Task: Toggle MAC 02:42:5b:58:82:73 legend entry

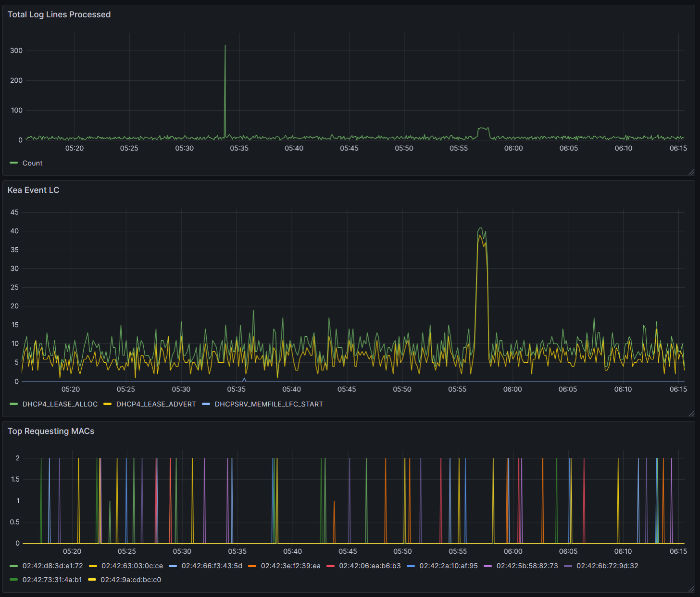Action: tap(527, 566)
